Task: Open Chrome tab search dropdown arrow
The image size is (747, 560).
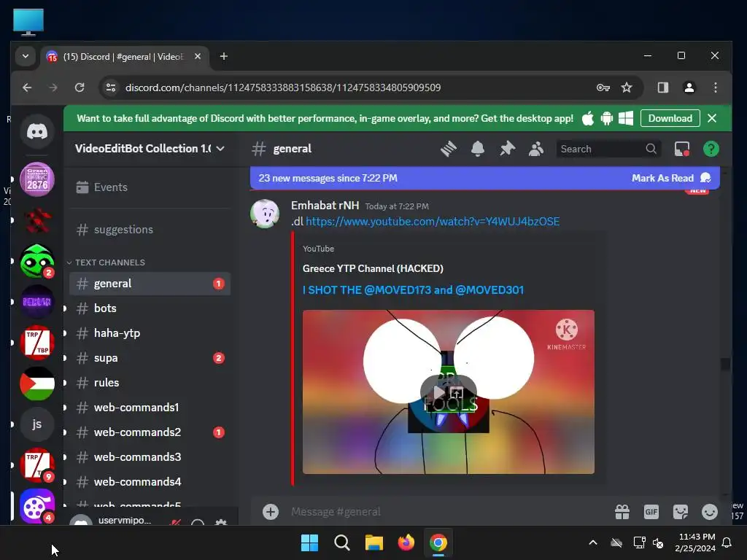Action: point(26,57)
